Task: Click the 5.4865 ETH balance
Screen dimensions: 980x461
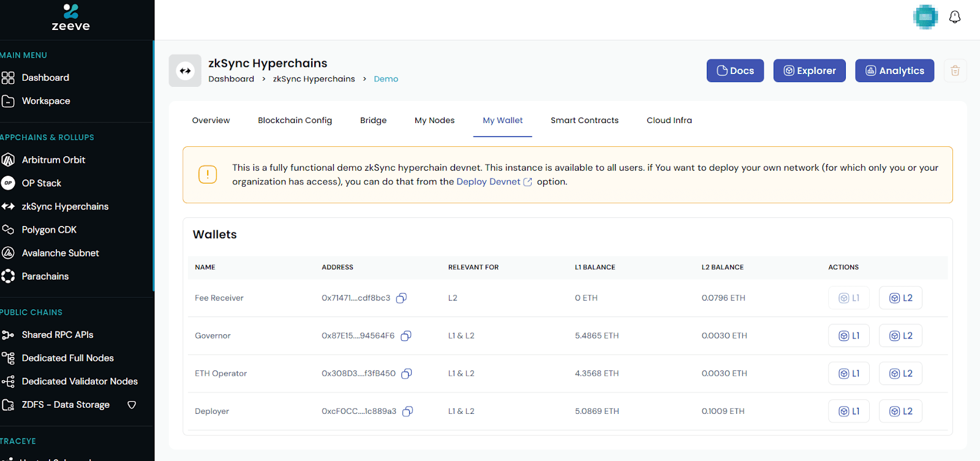Action: pos(597,336)
